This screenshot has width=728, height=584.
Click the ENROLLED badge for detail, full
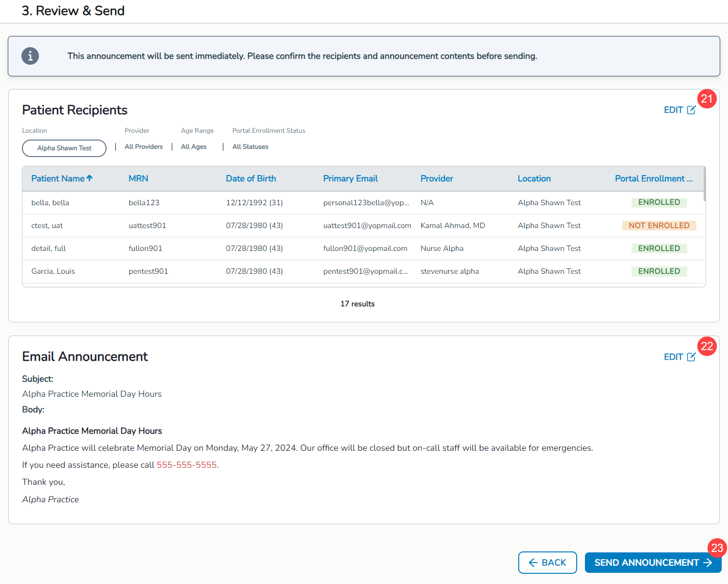659,248
